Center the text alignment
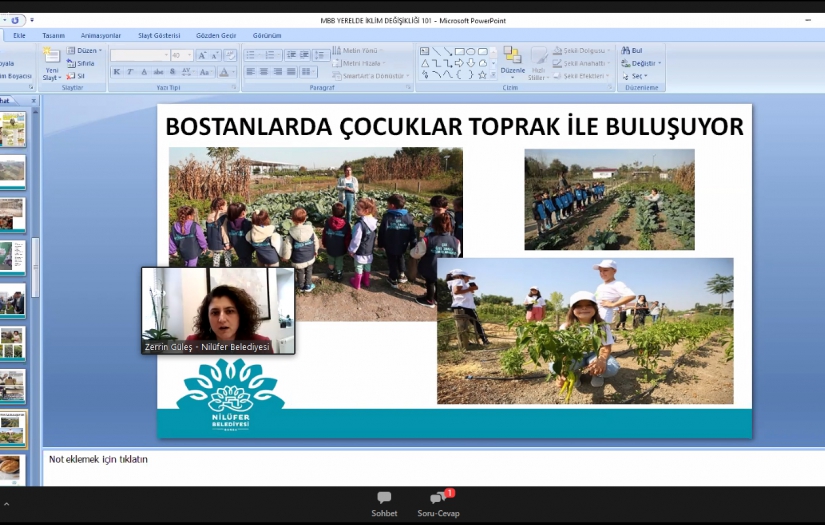 tap(264, 72)
